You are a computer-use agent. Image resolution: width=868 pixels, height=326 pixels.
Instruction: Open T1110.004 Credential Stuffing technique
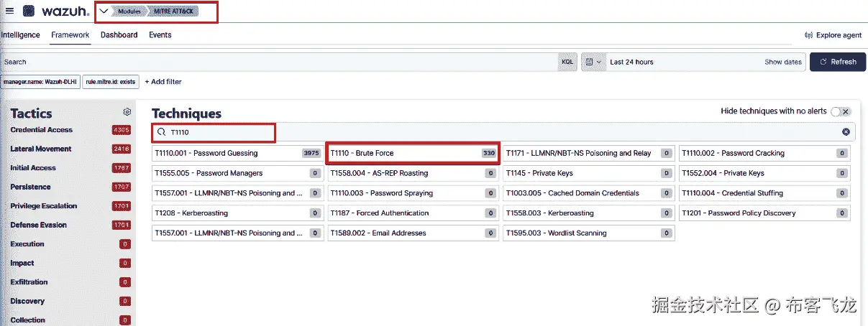pyautogui.click(x=764, y=193)
